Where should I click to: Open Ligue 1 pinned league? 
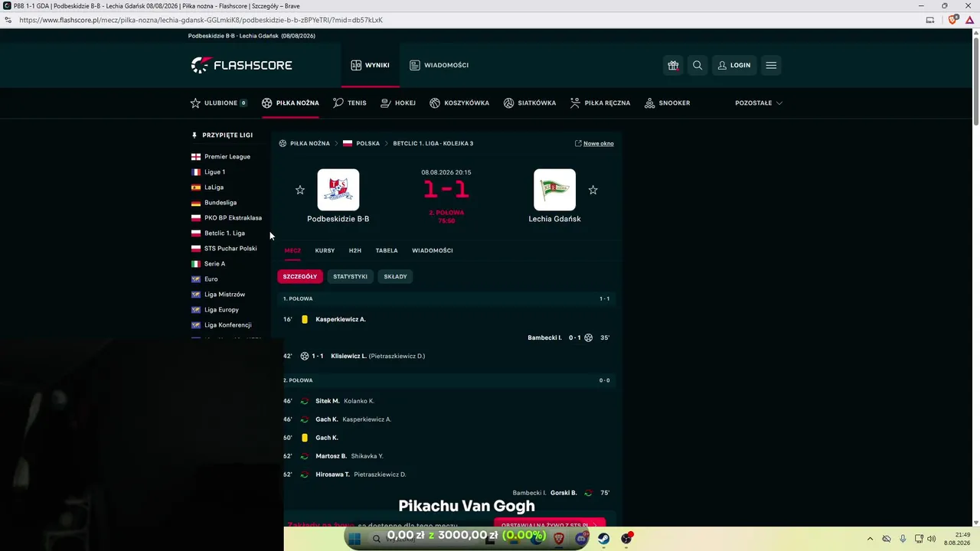click(x=208, y=172)
